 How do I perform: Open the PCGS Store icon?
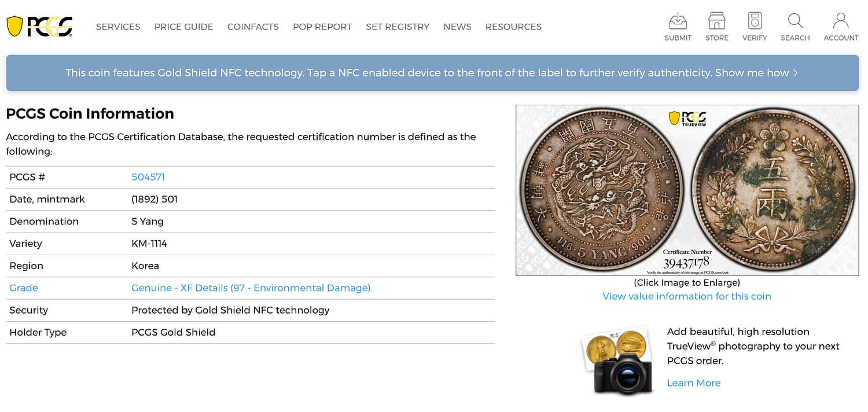716,22
